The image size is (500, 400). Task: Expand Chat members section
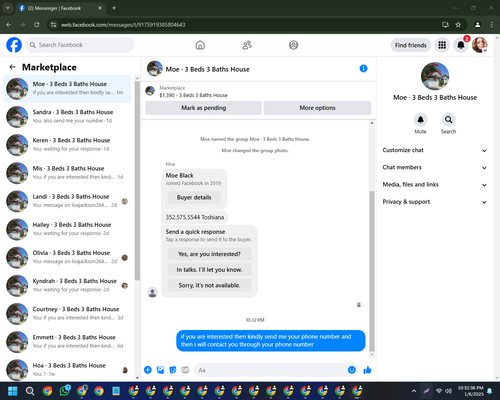(x=435, y=167)
